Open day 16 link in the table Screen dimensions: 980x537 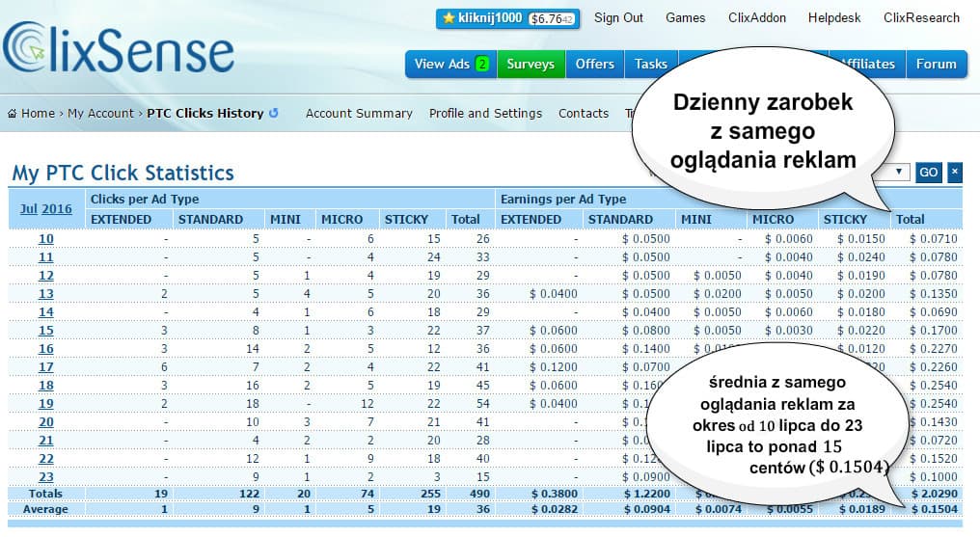pos(46,349)
